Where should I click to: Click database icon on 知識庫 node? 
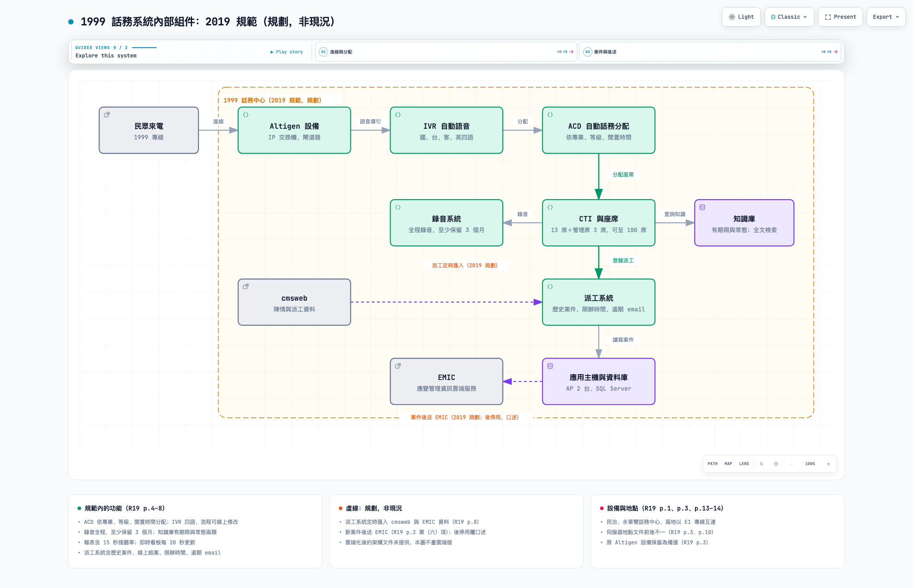pyautogui.click(x=702, y=207)
